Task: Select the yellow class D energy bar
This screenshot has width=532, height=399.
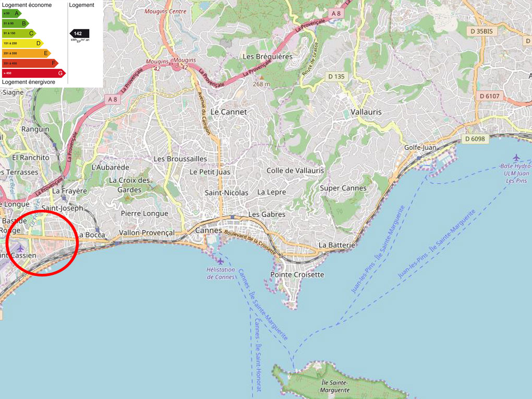Action: click(x=22, y=43)
